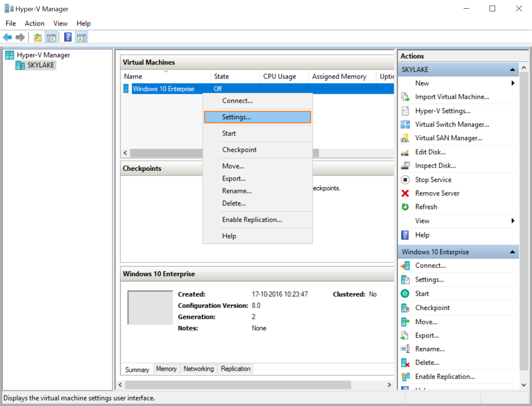The image size is (532, 406).
Task: Click the Name column sort indicator
Action: pyautogui.click(x=166, y=71)
